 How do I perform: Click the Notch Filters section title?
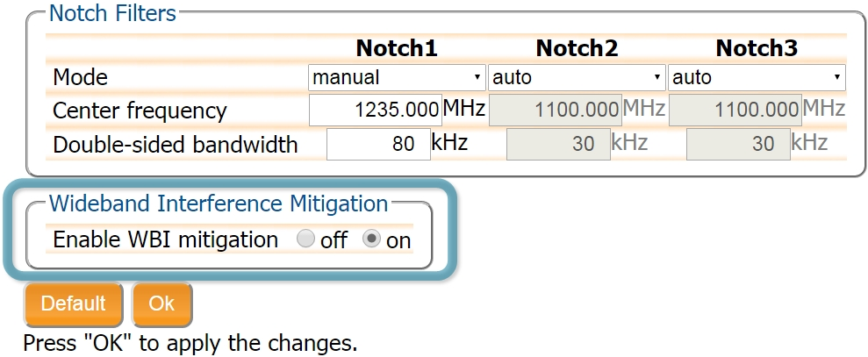tap(113, 13)
